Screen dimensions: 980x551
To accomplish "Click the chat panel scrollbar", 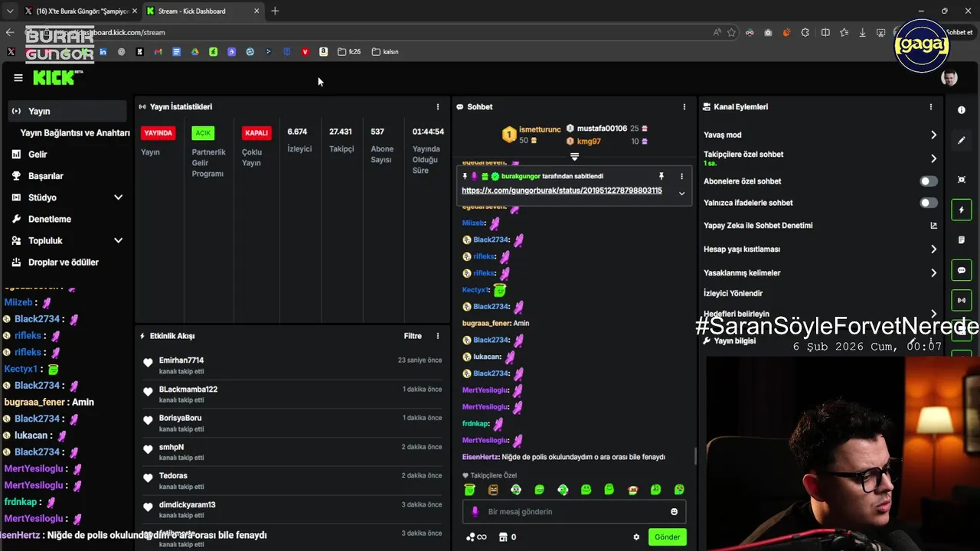I will 695,456.
